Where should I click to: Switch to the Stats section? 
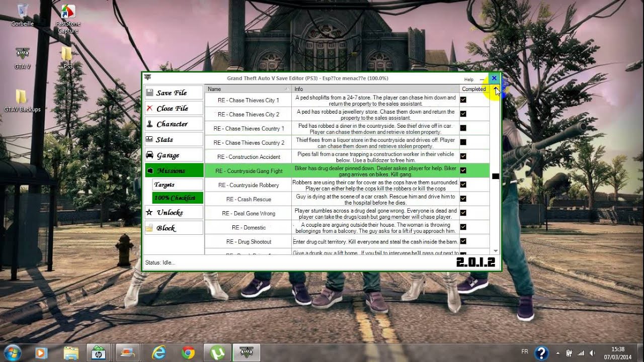point(174,139)
